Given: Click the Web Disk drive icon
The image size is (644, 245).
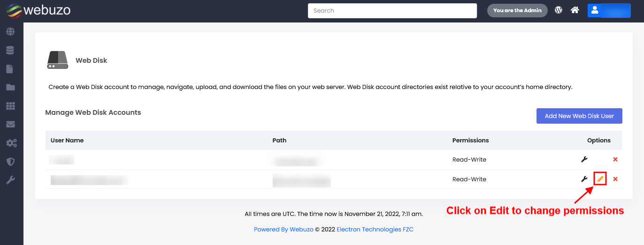Looking at the screenshot, I should tap(58, 60).
